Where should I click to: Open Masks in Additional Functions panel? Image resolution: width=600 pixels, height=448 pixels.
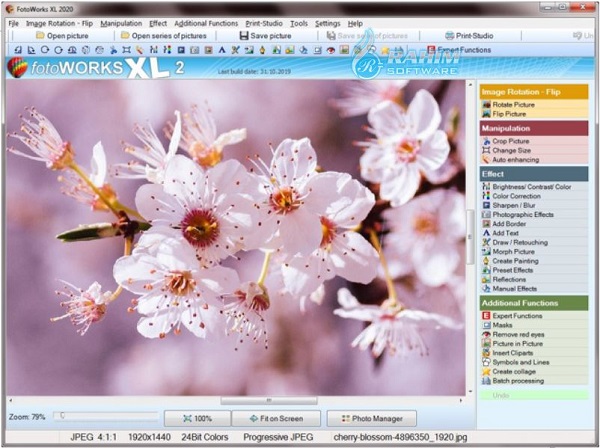tap(534, 325)
